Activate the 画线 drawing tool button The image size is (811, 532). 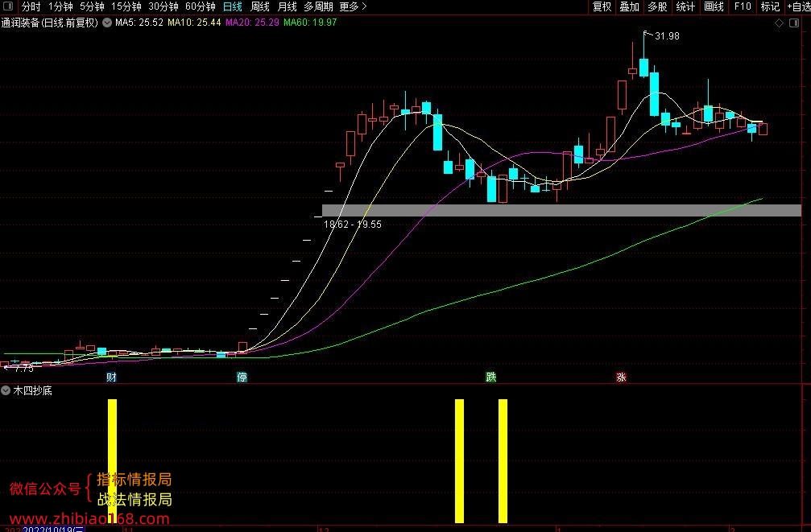pos(714,6)
